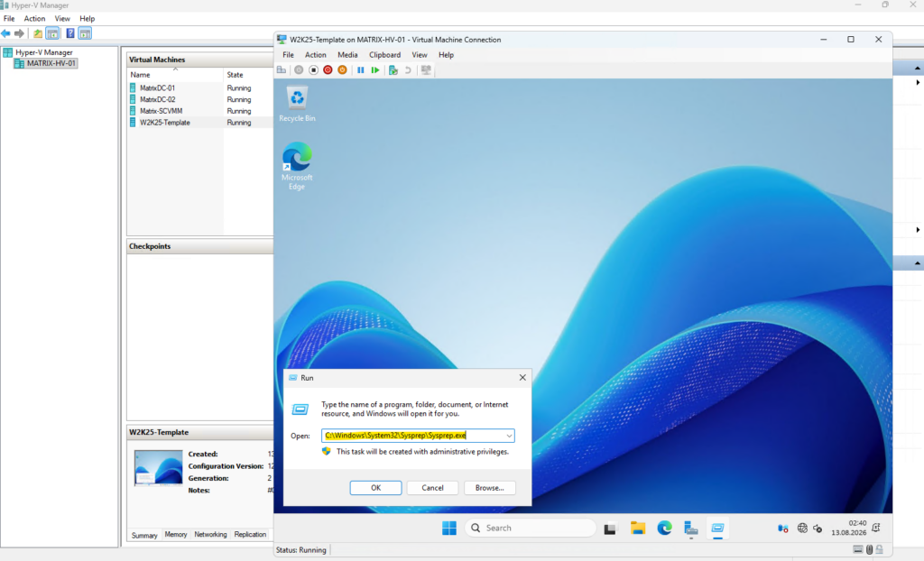
Task: Open Help menu of Hyper-V Manager
Action: tap(88, 19)
